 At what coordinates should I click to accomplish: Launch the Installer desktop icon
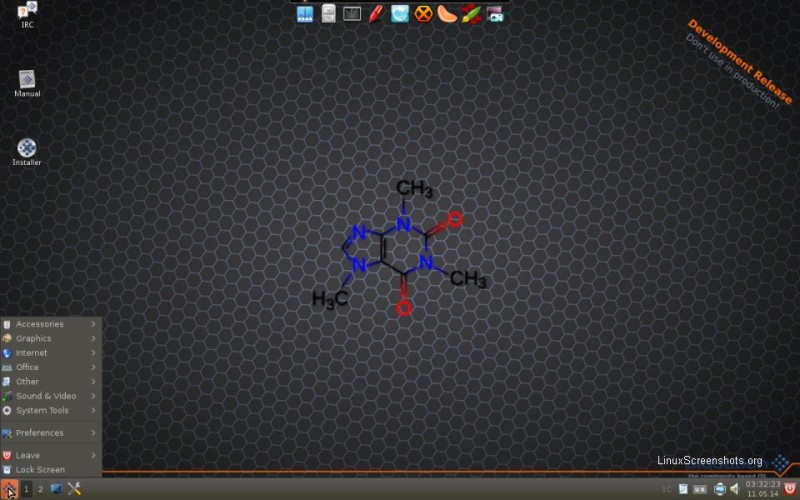point(27,149)
